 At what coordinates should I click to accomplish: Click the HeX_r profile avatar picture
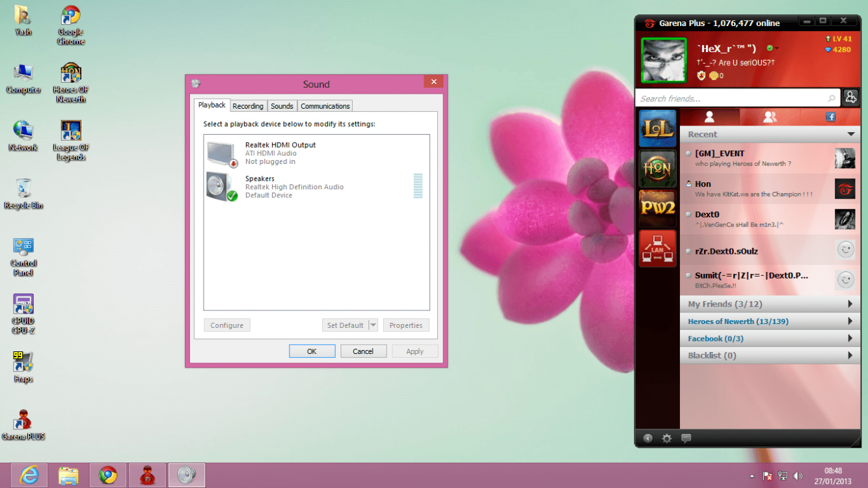(x=664, y=60)
